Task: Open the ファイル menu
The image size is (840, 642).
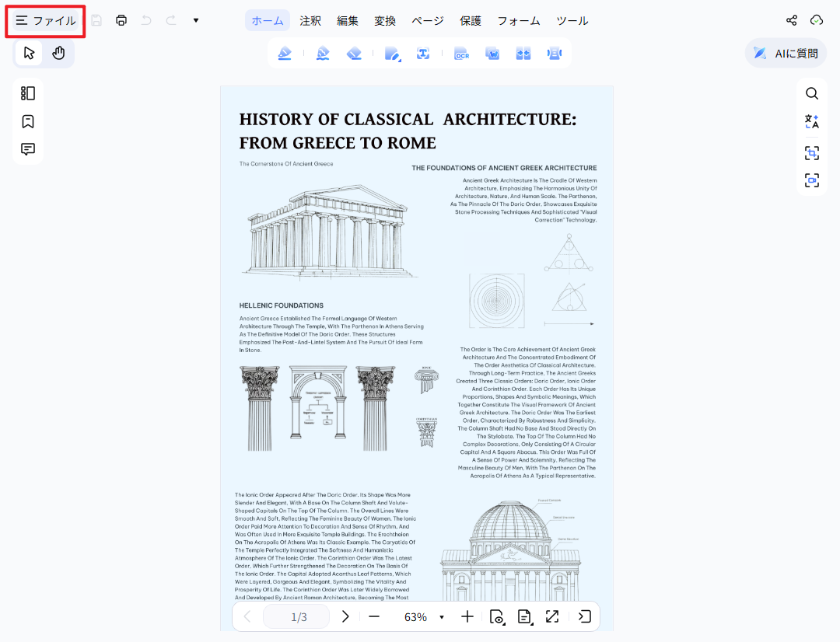Action: (x=46, y=21)
